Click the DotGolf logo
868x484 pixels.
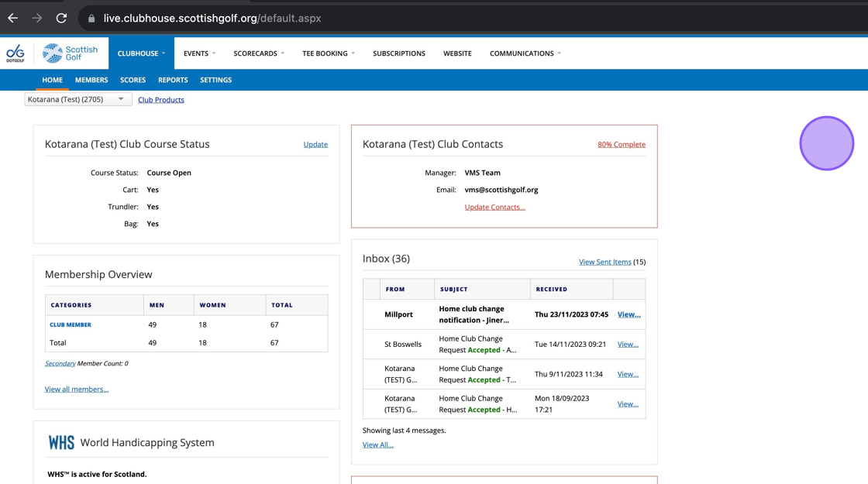pyautogui.click(x=15, y=53)
